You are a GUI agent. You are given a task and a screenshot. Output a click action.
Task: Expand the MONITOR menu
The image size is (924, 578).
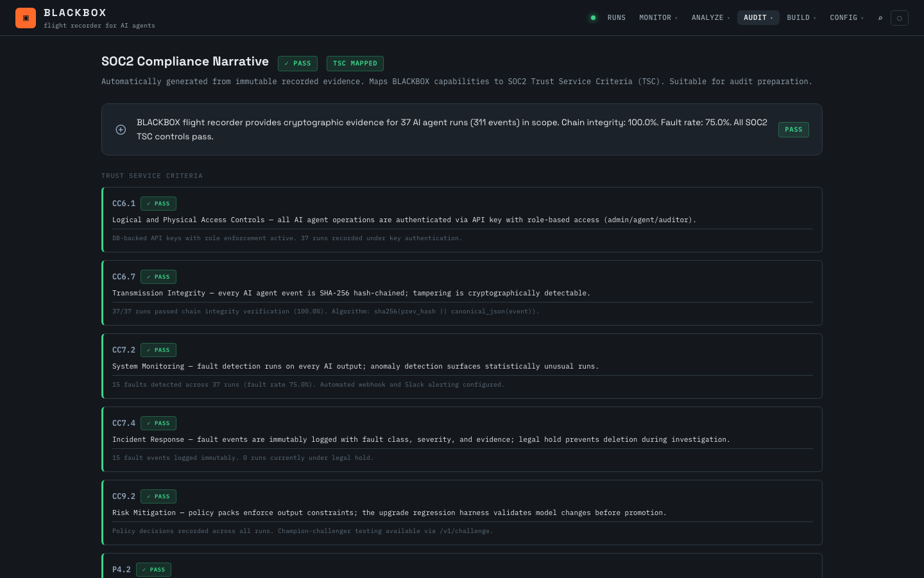pos(658,18)
